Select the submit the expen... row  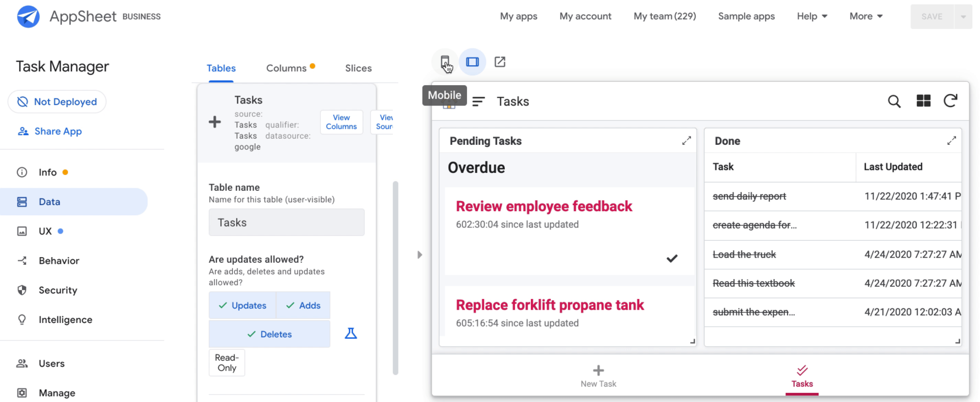pyautogui.click(x=833, y=312)
